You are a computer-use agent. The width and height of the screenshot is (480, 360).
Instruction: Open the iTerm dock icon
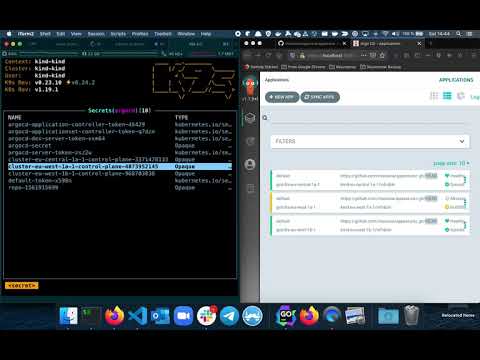coord(91,315)
